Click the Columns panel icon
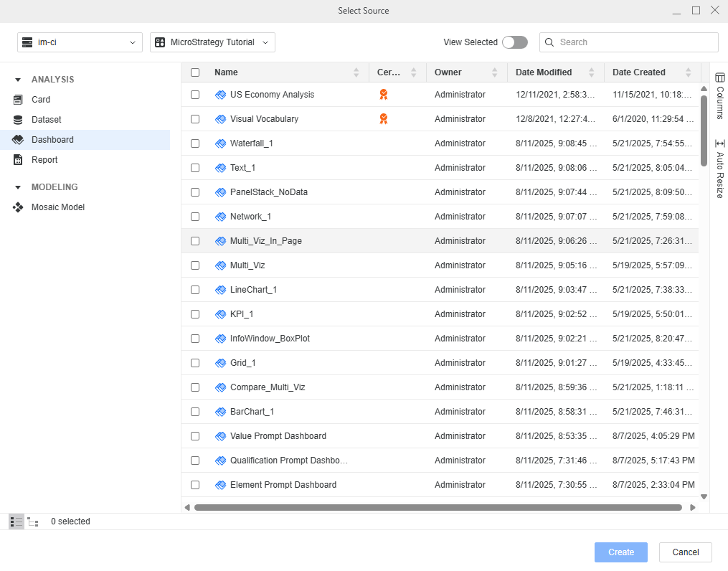Viewport: 728px width, 571px height. pyautogui.click(x=719, y=77)
